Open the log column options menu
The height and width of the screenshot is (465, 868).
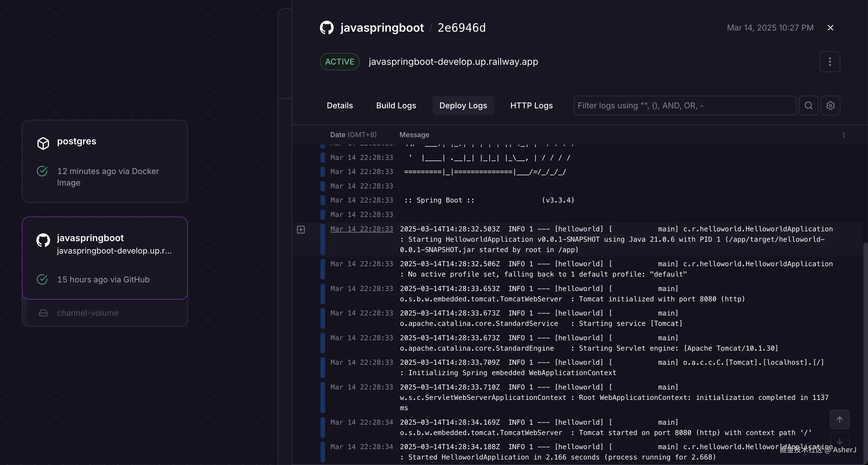[x=844, y=135]
